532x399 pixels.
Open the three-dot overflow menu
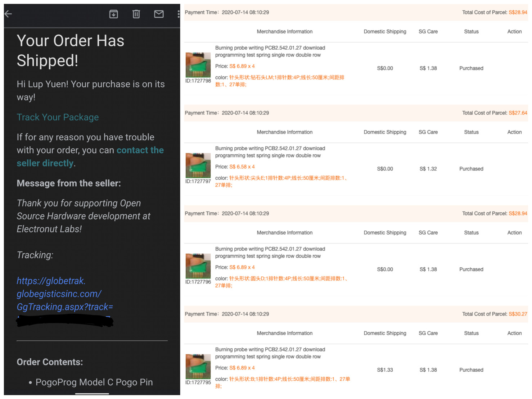178,14
